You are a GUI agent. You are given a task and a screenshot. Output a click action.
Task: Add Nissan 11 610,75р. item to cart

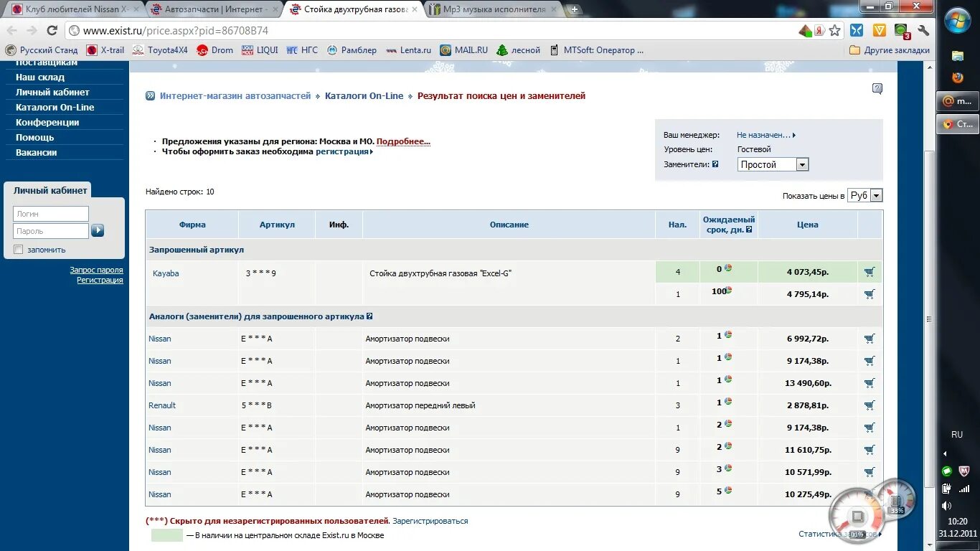point(870,450)
